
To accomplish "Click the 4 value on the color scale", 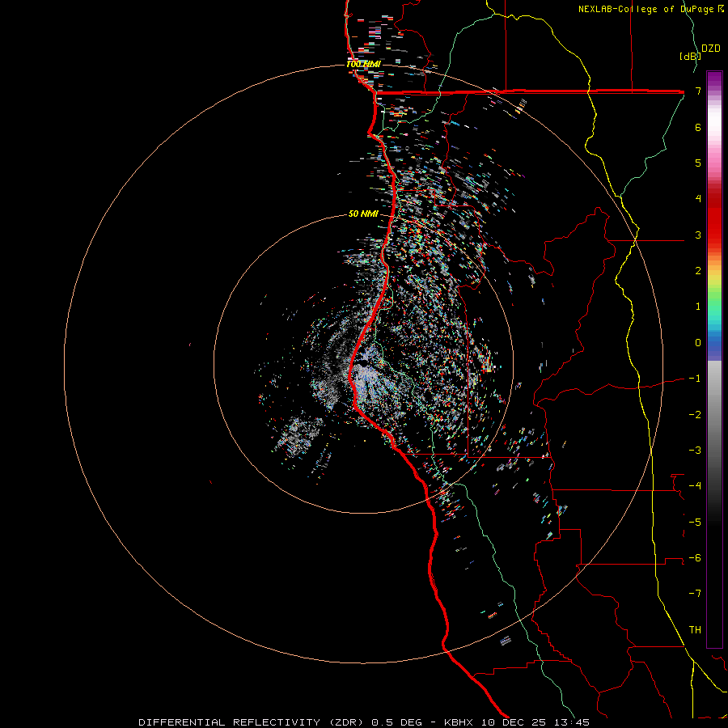I will pyautogui.click(x=698, y=199).
